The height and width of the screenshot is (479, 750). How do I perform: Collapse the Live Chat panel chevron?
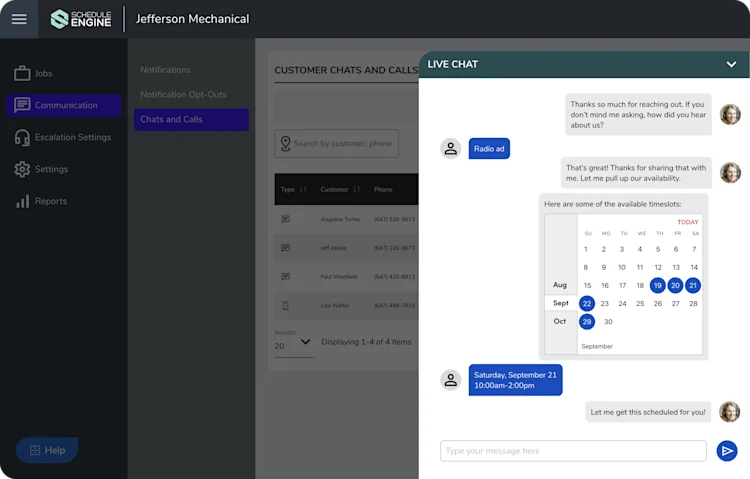coord(731,64)
